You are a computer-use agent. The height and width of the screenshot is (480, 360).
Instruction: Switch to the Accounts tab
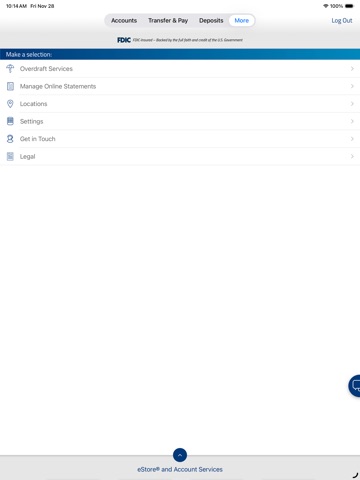[124, 21]
